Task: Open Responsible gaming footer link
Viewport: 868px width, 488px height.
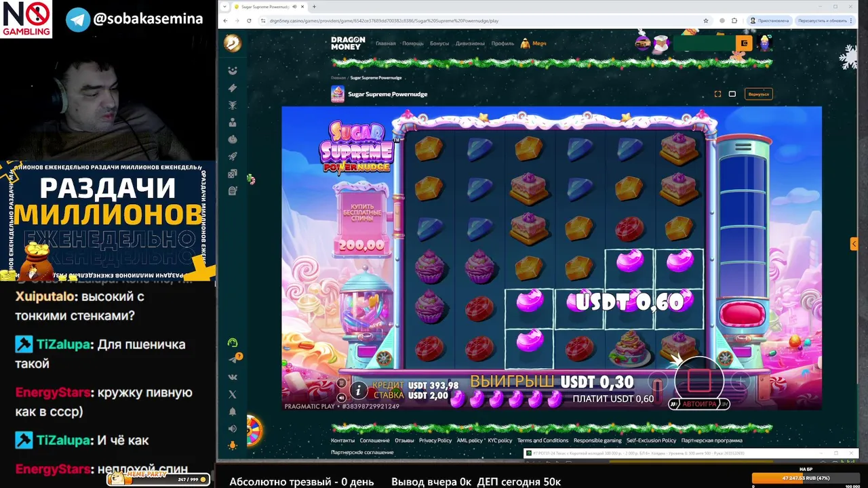Action: tap(597, 441)
